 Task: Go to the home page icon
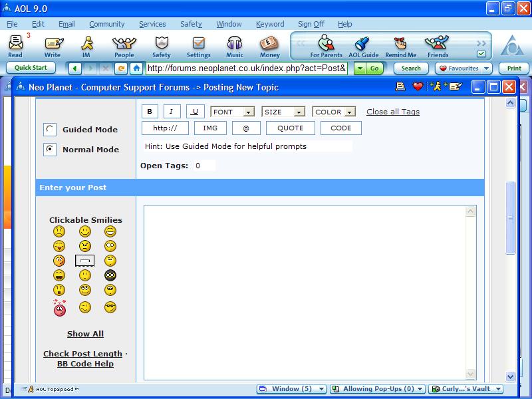tap(136, 68)
